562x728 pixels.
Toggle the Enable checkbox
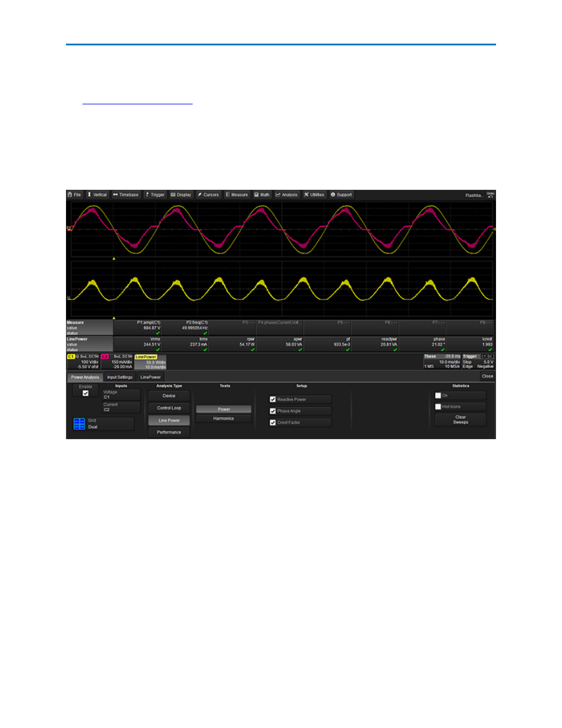85,393
